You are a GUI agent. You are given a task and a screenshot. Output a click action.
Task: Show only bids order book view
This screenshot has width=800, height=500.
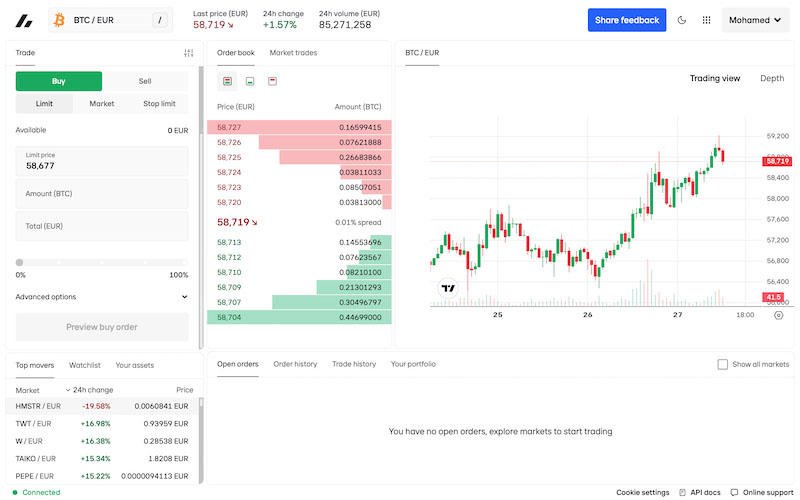(250, 81)
